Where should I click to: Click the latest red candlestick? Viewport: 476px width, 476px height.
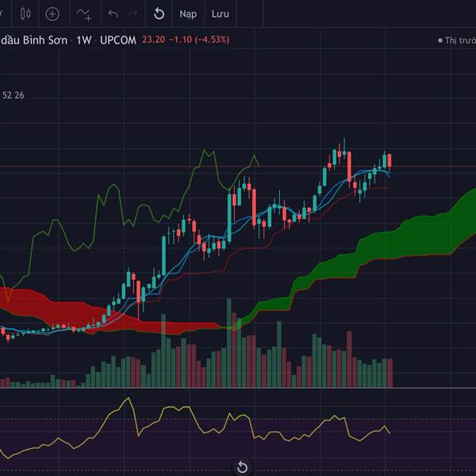tap(390, 162)
